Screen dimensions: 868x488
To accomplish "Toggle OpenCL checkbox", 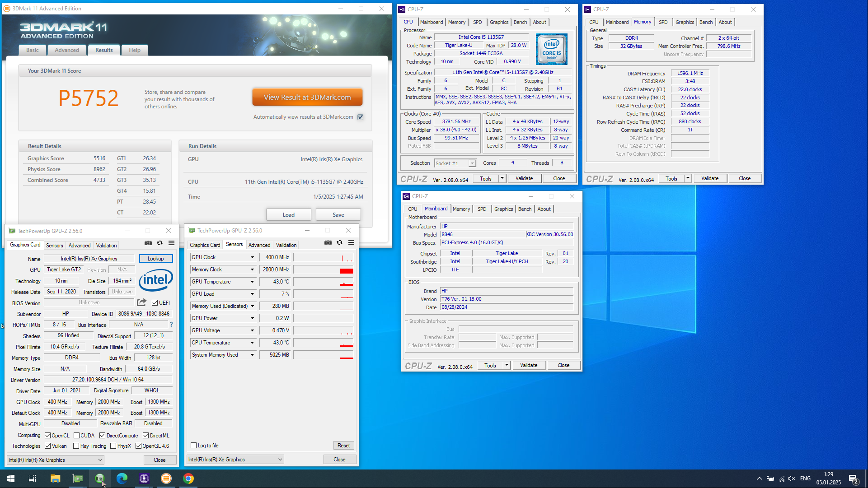I will (x=47, y=436).
